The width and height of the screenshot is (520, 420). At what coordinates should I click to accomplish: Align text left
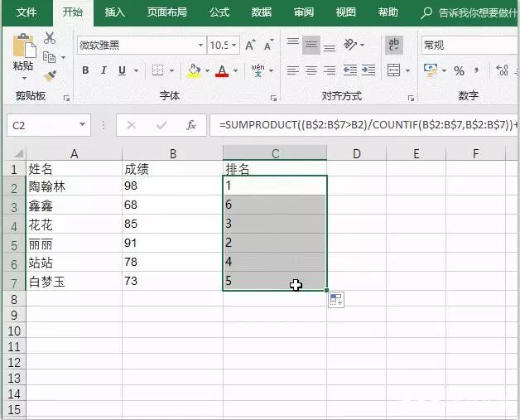tap(293, 70)
